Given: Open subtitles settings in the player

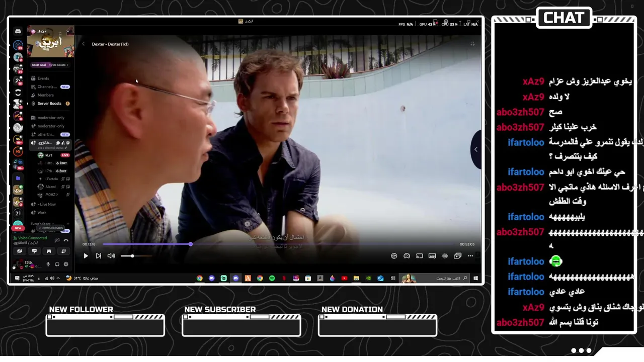Looking at the screenshot, I should pyautogui.click(x=432, y=256).
